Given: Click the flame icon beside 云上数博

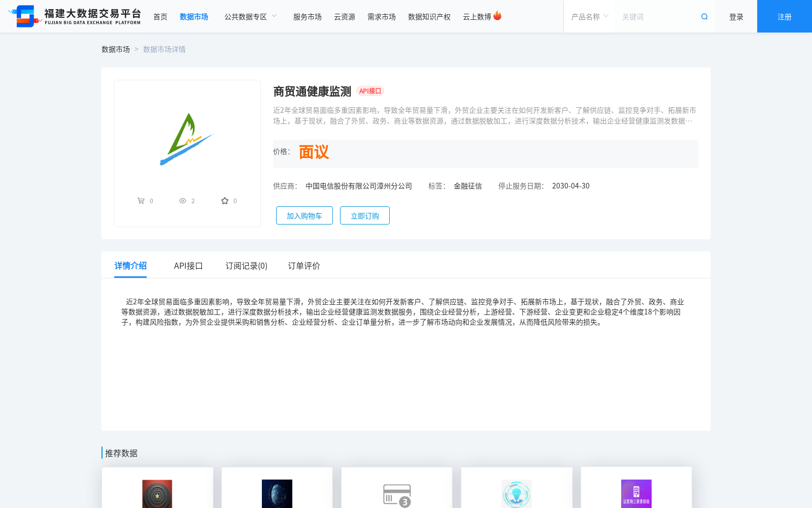Looking at the screenshot, I should click(497, 16).
